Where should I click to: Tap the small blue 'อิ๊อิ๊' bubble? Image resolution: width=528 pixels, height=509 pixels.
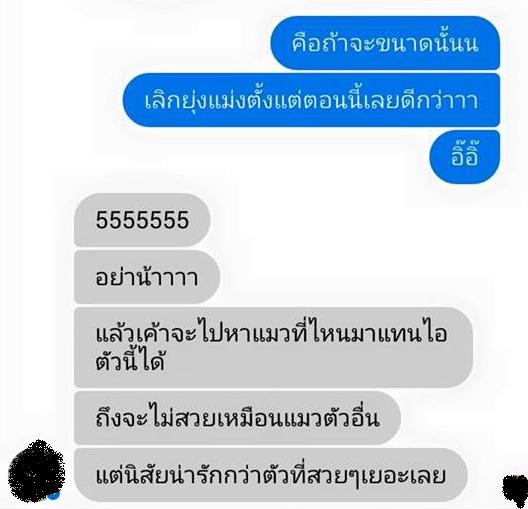pos(465,157)
